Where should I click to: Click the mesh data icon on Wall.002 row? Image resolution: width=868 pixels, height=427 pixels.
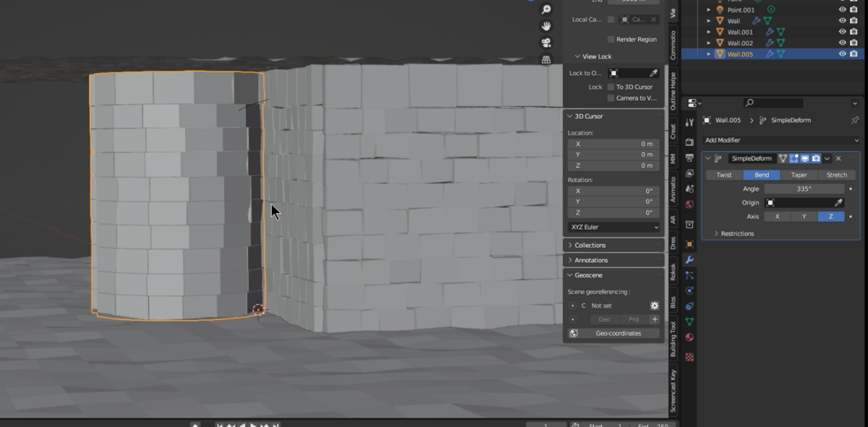[780, 43]
